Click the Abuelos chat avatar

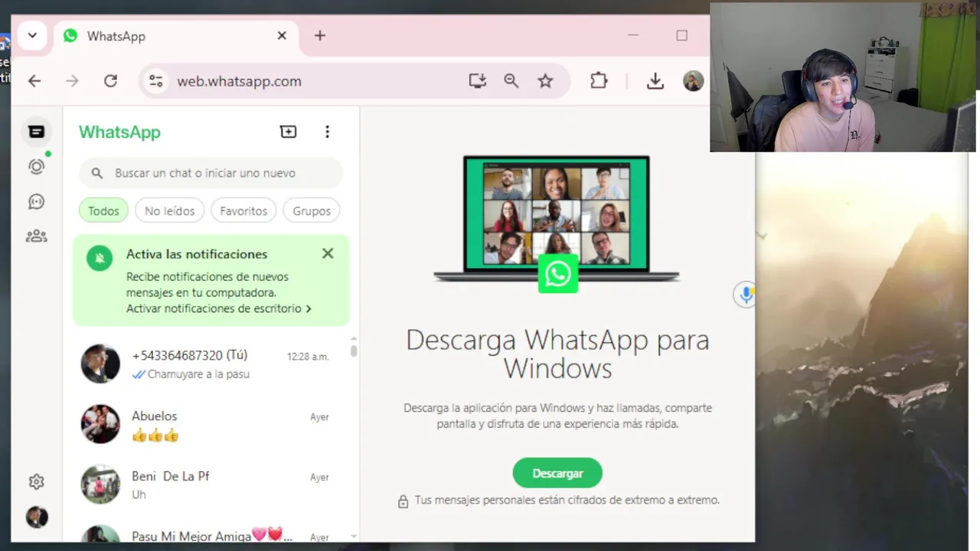(100, 424)
